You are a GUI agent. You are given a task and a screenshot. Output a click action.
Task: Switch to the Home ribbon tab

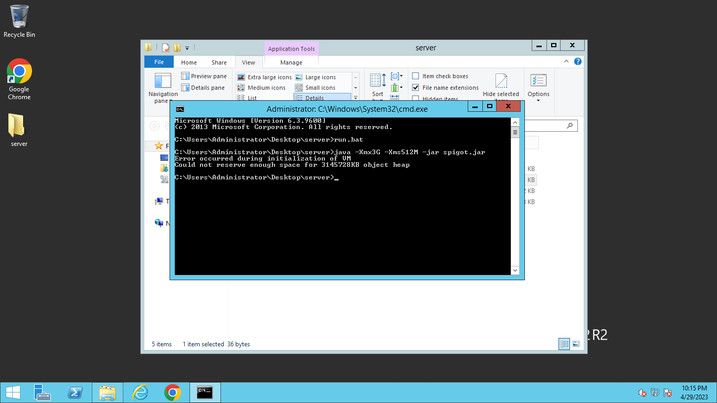(x=188, y=62)
